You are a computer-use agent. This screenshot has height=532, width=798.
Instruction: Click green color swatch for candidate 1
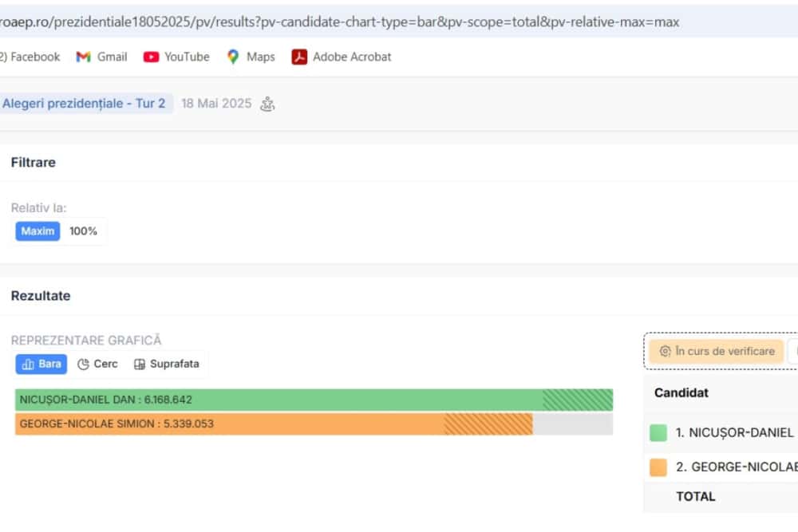(658, 433)
